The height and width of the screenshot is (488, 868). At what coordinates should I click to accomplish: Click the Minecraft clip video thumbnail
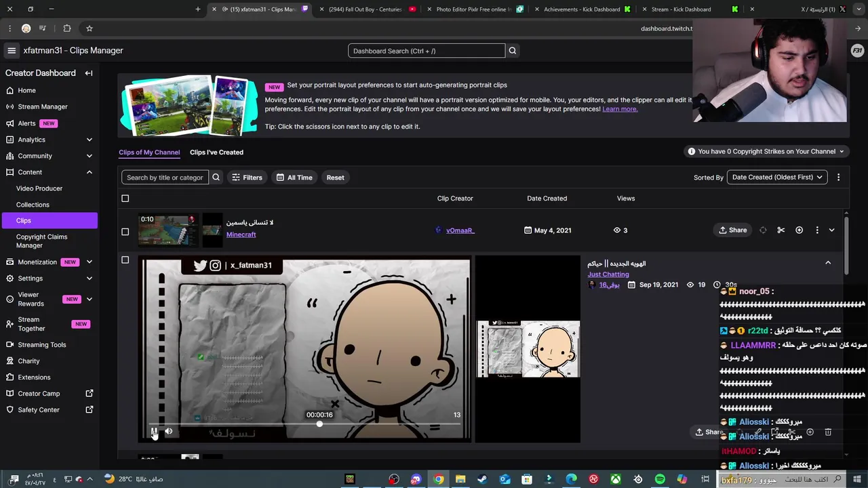(167, 230)
